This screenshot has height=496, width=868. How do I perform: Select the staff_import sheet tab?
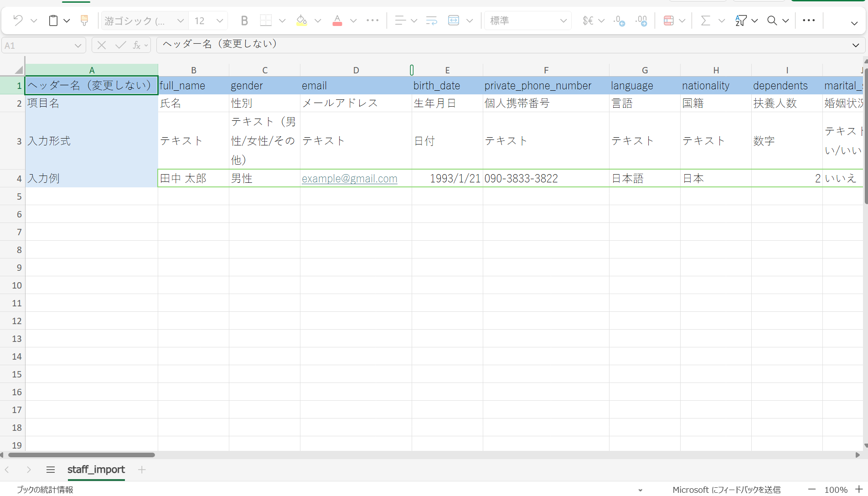pos(96,470)
